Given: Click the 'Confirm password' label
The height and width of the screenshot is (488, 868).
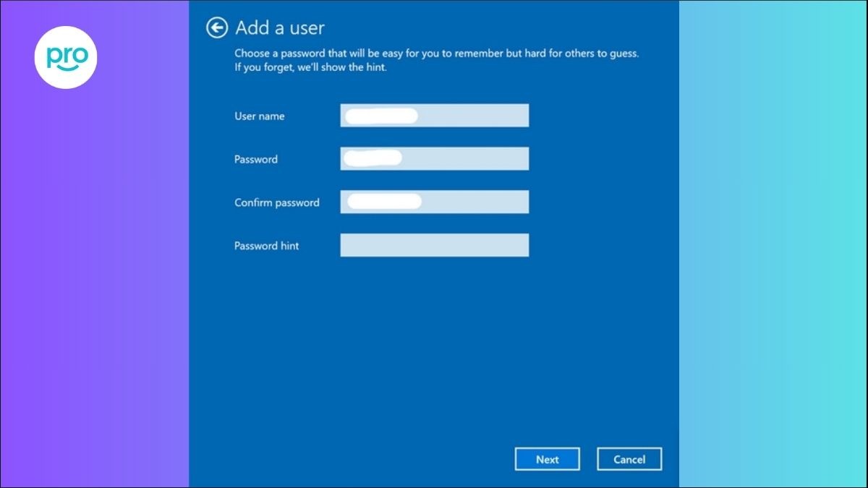Looking at the screenshot, I should point(277,202).
